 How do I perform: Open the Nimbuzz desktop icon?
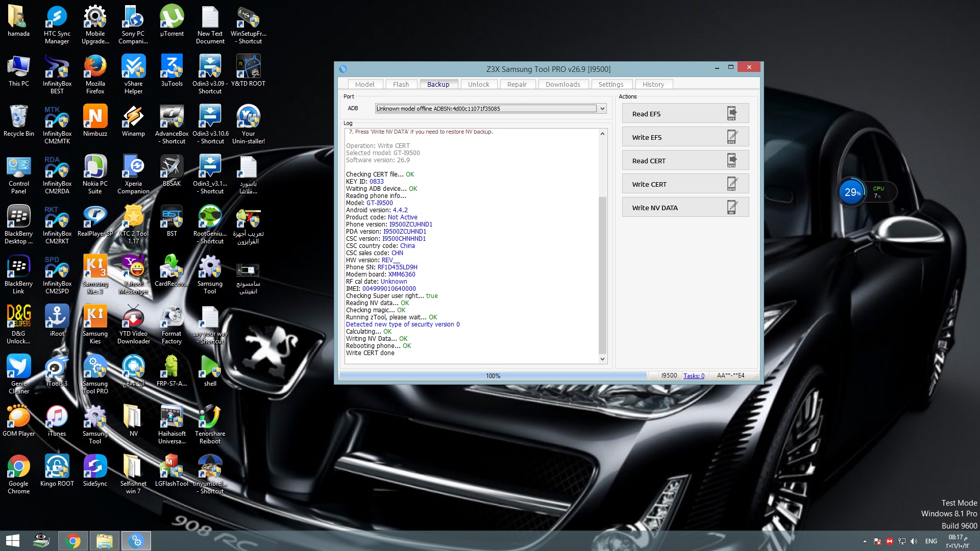click(95, 121)
